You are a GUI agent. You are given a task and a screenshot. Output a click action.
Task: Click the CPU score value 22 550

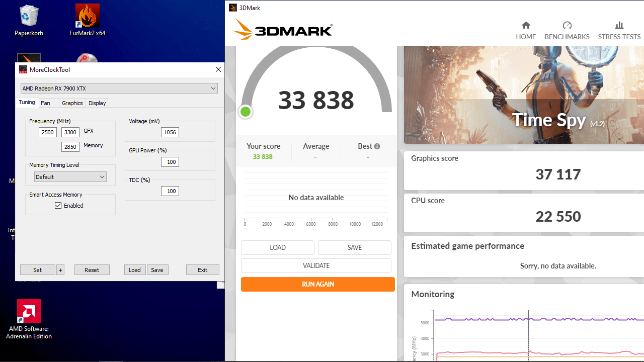(558, 217)
